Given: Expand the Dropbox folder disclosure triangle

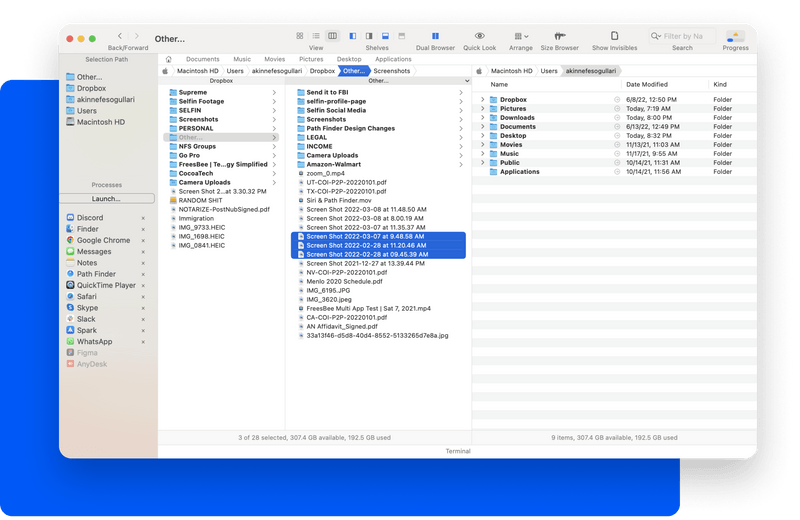Looking at the screenshot, I should click(x=482, y=100).
